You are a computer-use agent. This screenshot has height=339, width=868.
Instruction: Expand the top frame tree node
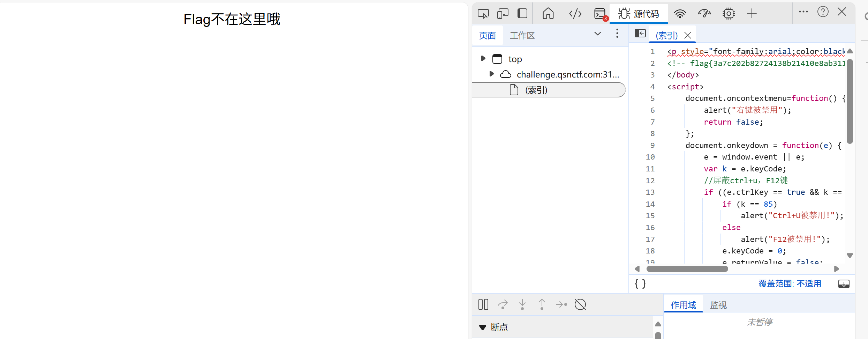483,58
